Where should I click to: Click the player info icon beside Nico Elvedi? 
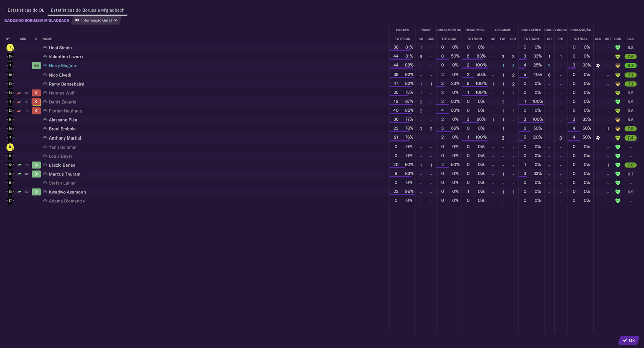pos(45,75)
